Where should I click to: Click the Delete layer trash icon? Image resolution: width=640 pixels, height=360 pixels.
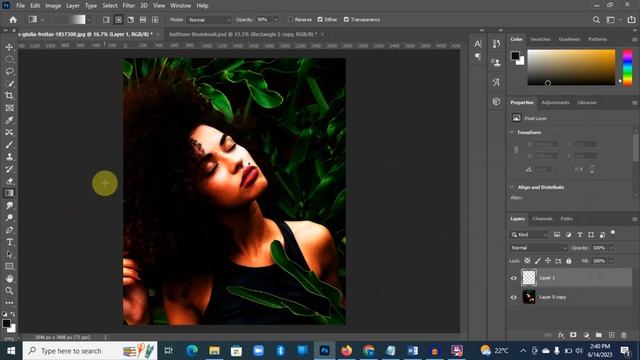click(624, 335)
